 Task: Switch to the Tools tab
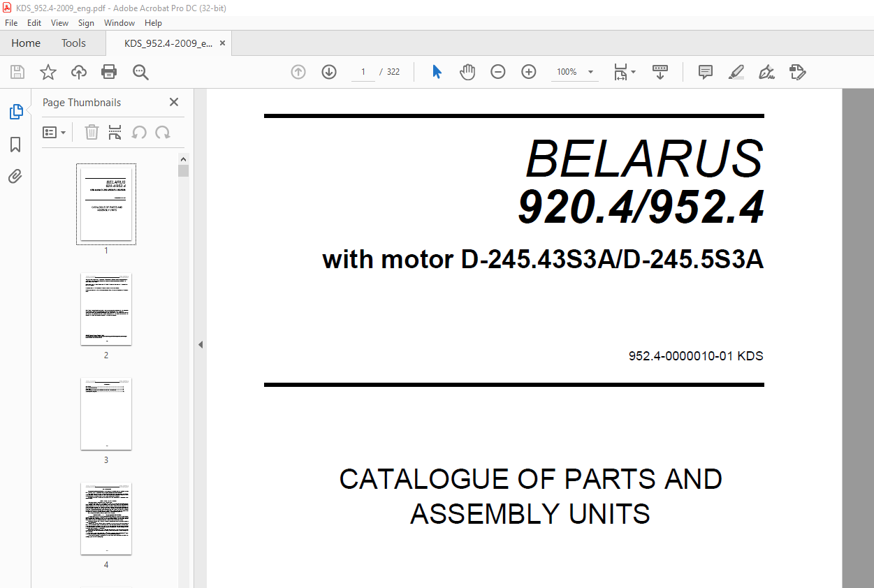click(73, 43)
